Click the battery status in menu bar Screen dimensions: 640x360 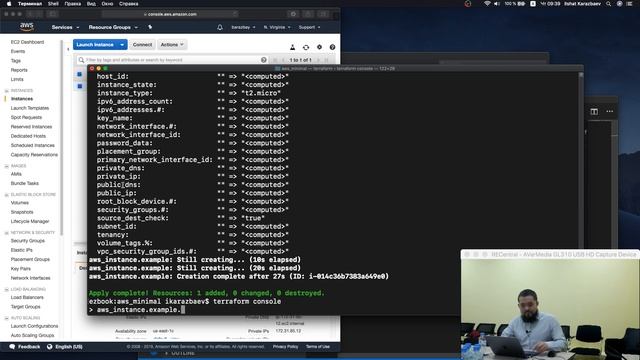(x=515, y=4)
